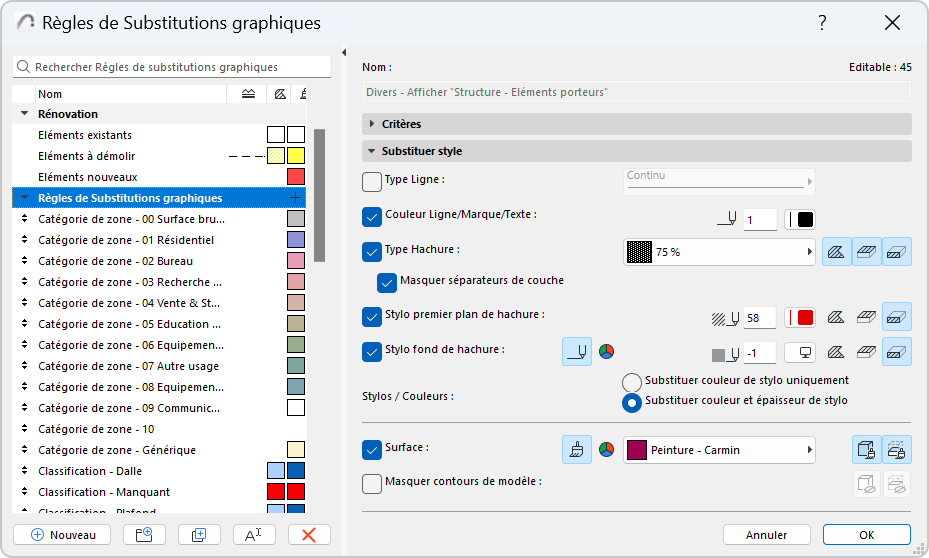
Task: Click the RGB color wheel in the Surface row
Action: click(x=606, y=450)
